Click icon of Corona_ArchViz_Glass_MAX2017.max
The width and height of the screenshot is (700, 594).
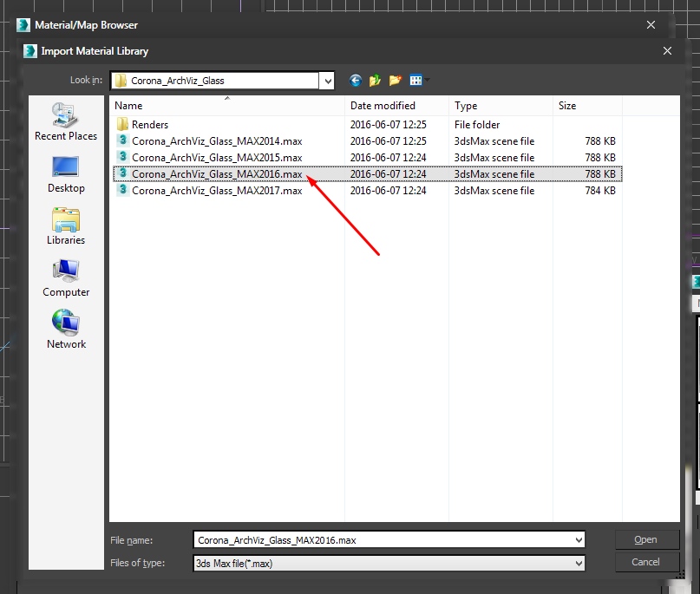click(123, 190)
